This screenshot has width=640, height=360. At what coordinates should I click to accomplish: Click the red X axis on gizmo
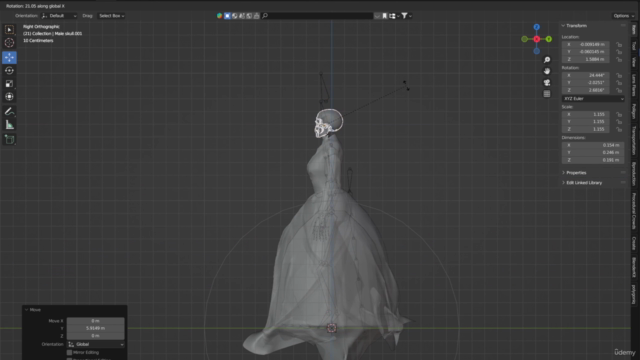[536, 39]
